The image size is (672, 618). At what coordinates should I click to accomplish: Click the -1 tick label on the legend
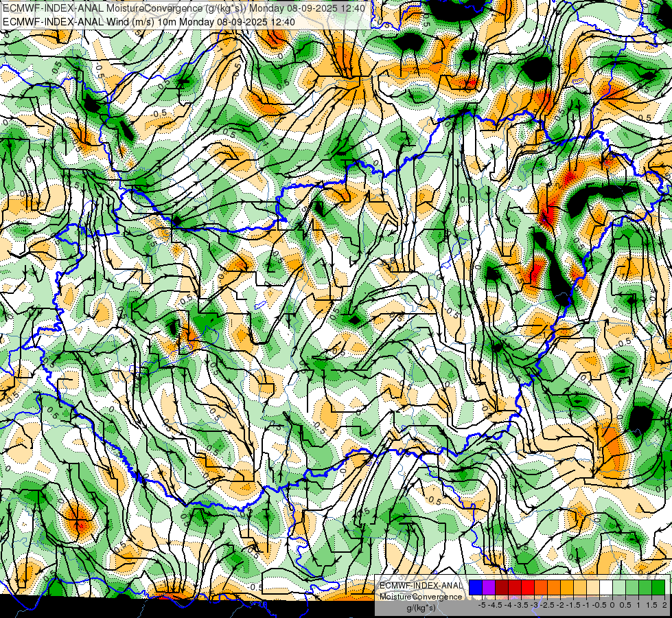coord(586,605)
